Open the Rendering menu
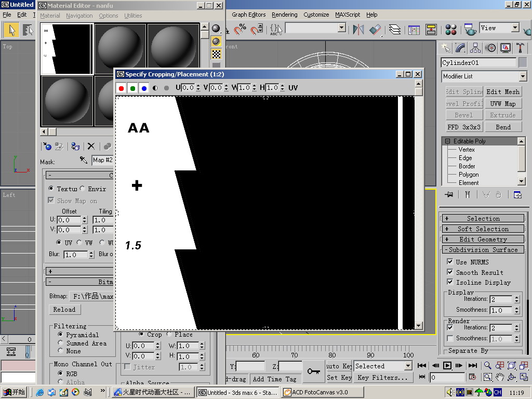Screen dimensions: 532x399 pyautogui.click(x=284, y=15)
